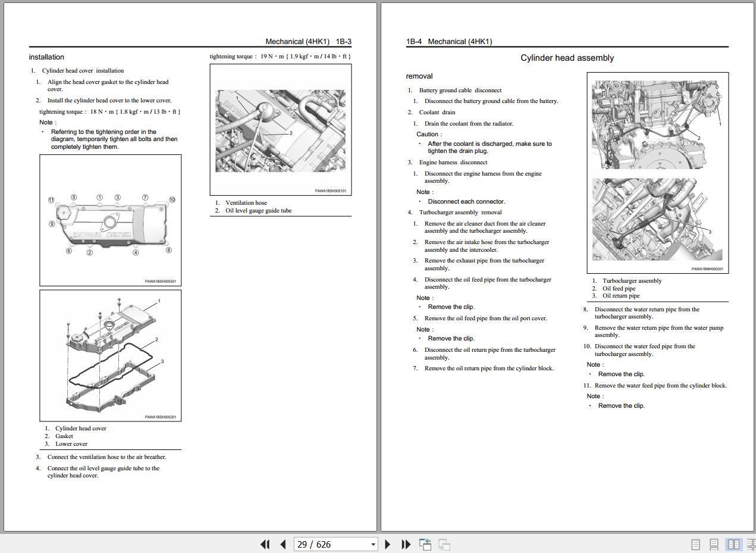The image size is (756, 553).
Task: Click the ventilation hose engine illustration
Action: tap(281, 130)
